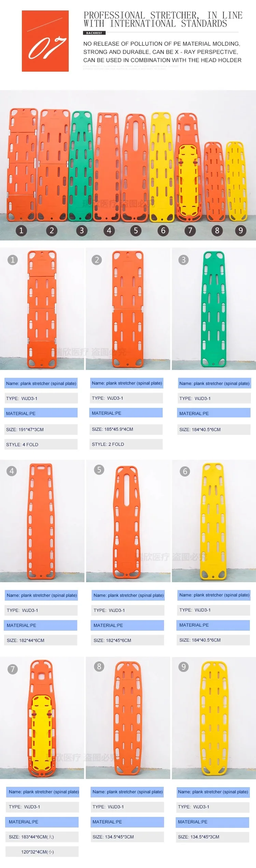Click the number 3 circle under green stretcher
The height and width of the screenshot is (868, 256).
point(82,230)
